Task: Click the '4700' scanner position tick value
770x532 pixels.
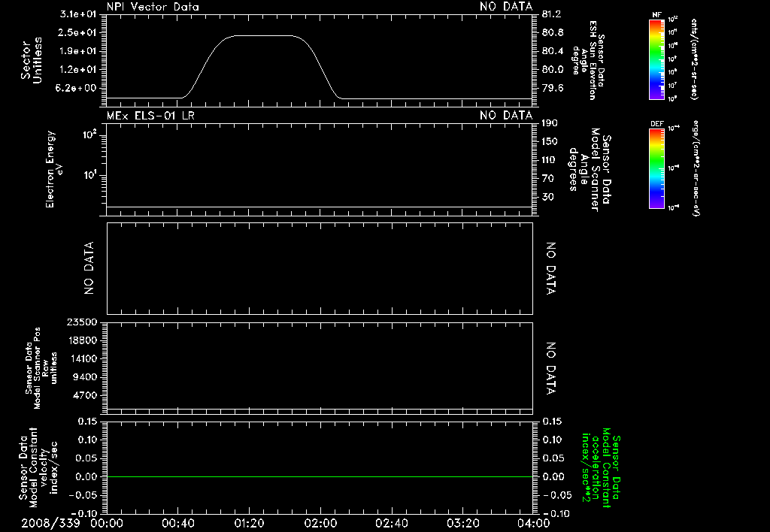Action: coord(84,395)
